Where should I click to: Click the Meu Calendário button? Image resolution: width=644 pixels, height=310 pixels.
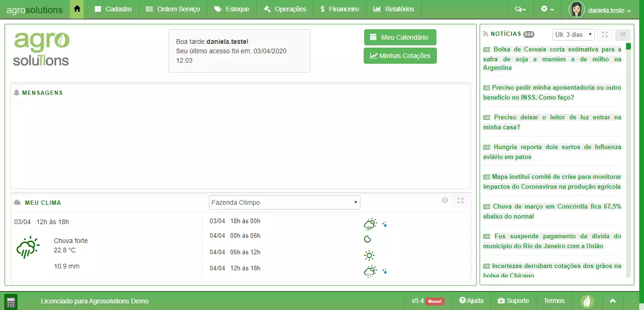point(400,37)
